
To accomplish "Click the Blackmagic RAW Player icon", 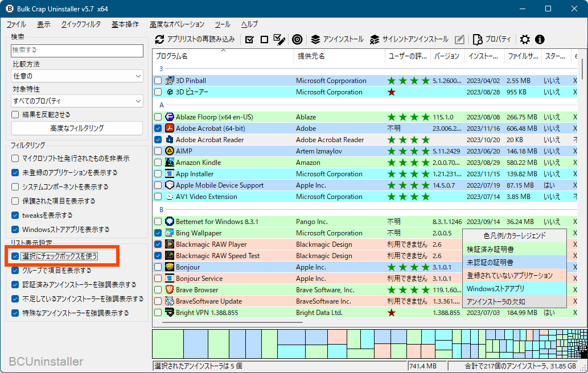I will coord(170,244).
